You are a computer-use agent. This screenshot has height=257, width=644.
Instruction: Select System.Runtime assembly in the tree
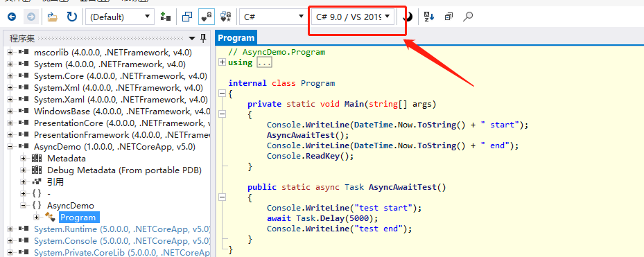coord(122,229)
